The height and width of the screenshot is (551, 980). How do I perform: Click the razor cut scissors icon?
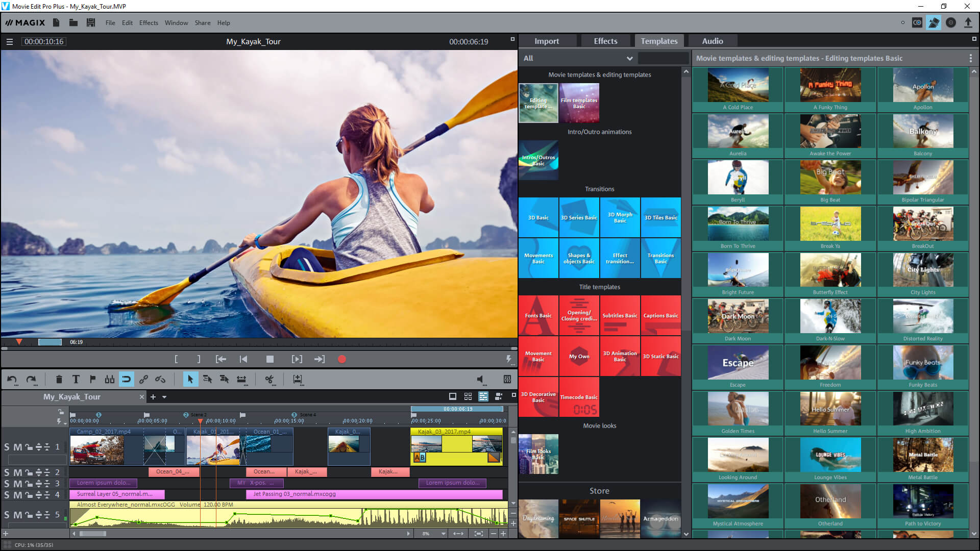[x=269, y=379]
